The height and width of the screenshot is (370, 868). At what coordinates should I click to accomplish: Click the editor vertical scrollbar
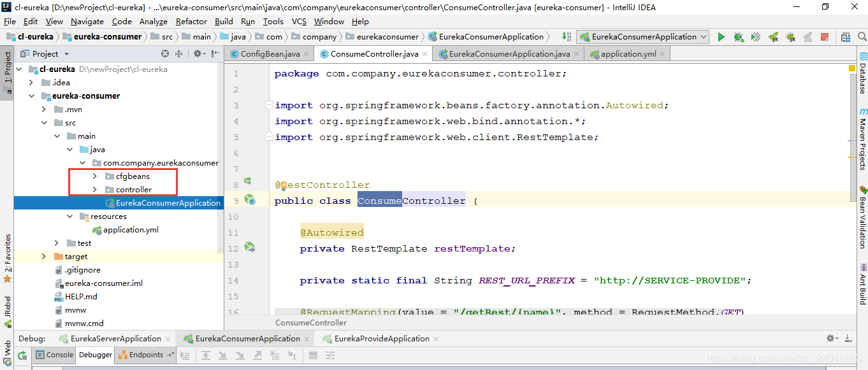pyautogui.click(x=853, y=137)
